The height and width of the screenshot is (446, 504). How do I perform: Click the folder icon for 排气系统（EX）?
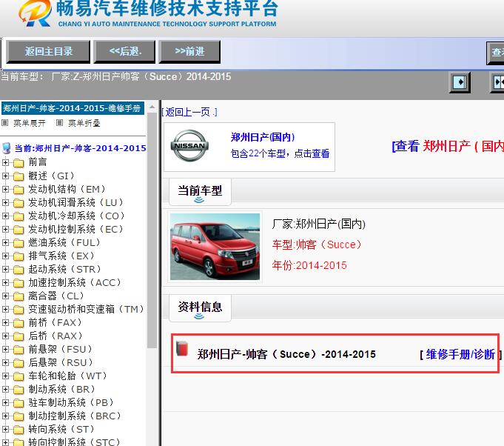19,256
